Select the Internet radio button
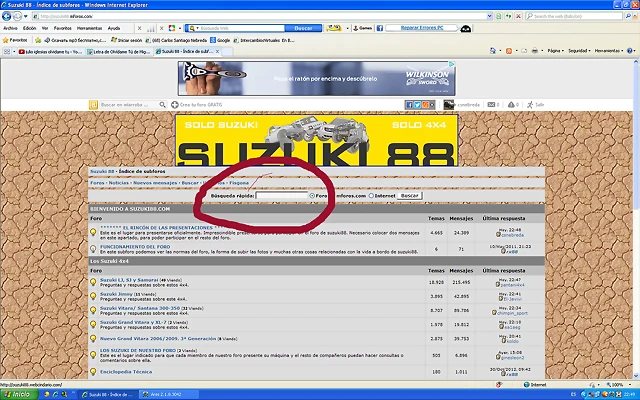This screenshot has height=400, width=640. click(371, 196)
